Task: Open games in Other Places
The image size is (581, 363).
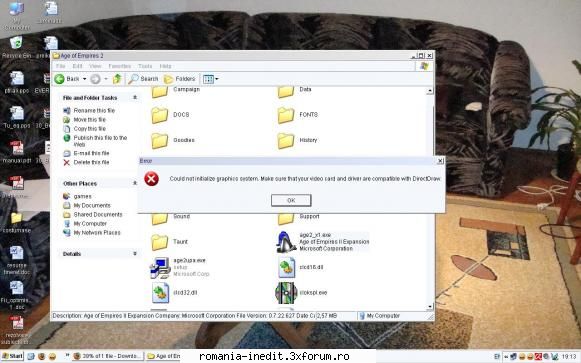Action: (x=82, y=196)
